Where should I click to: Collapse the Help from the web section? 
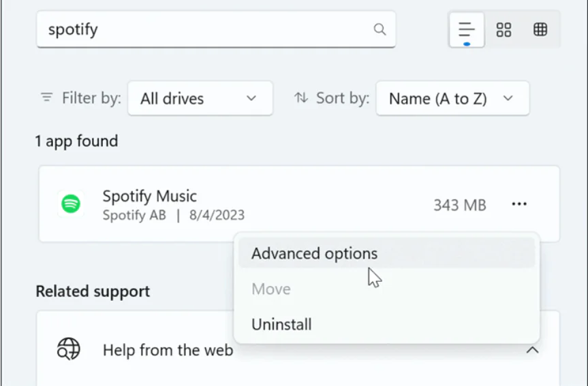[x=533, y=350]
